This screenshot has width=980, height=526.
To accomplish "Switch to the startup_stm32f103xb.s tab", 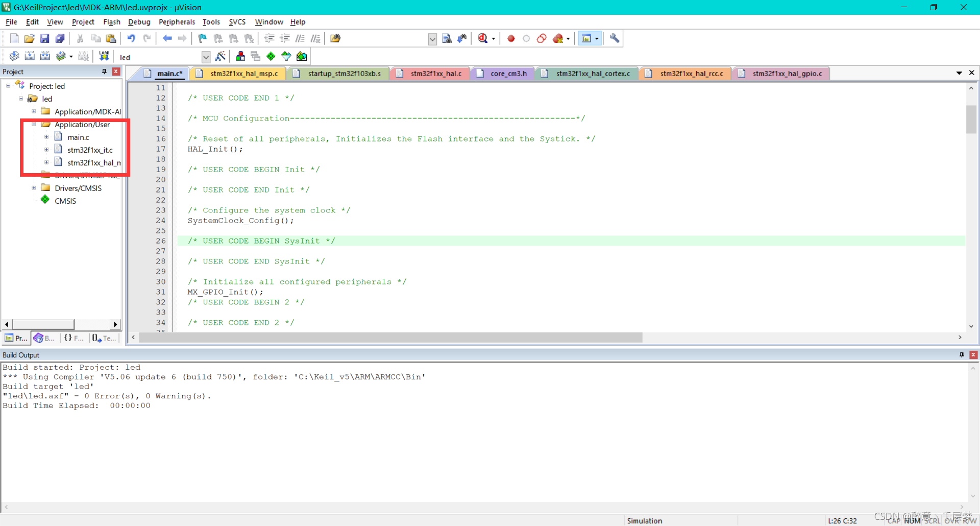I will [339, 74].
